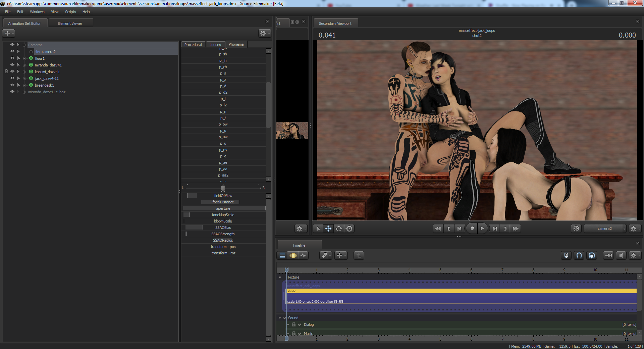644x349 pixels.
Task: Toggle visibility of kasumi_dazv41
Action: [x=12, y=71]
